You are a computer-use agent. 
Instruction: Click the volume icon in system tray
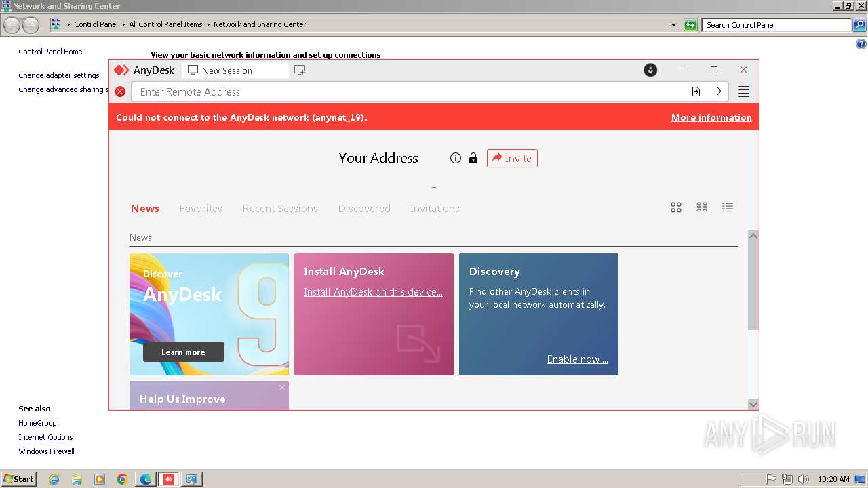(804, 479)
